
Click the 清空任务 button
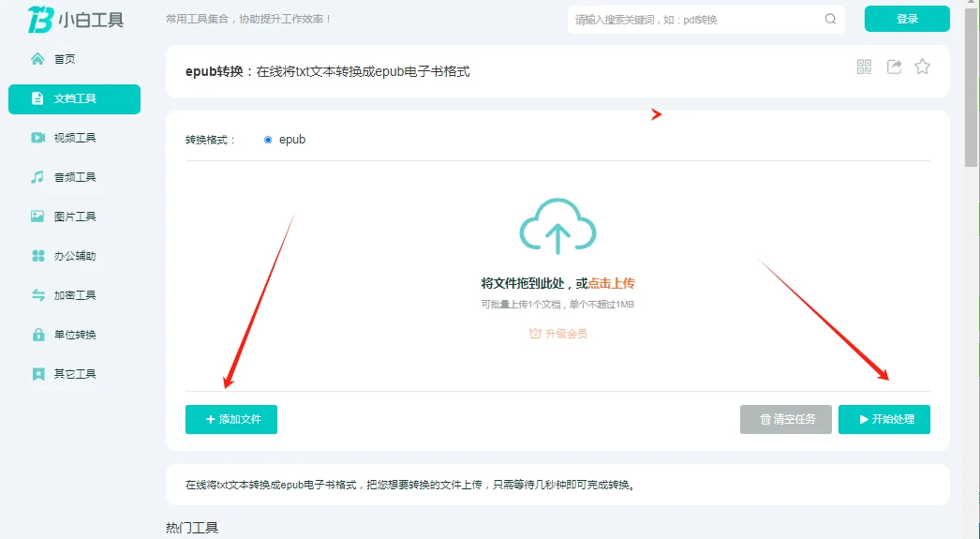point(786,419)
